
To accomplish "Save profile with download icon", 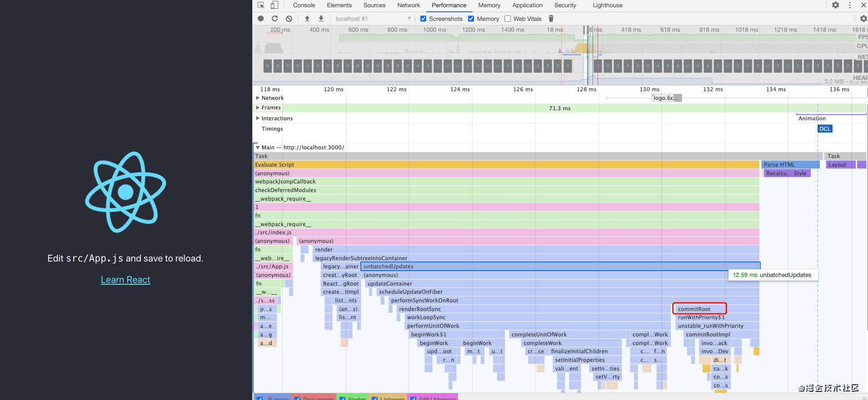I will point(321,19).
